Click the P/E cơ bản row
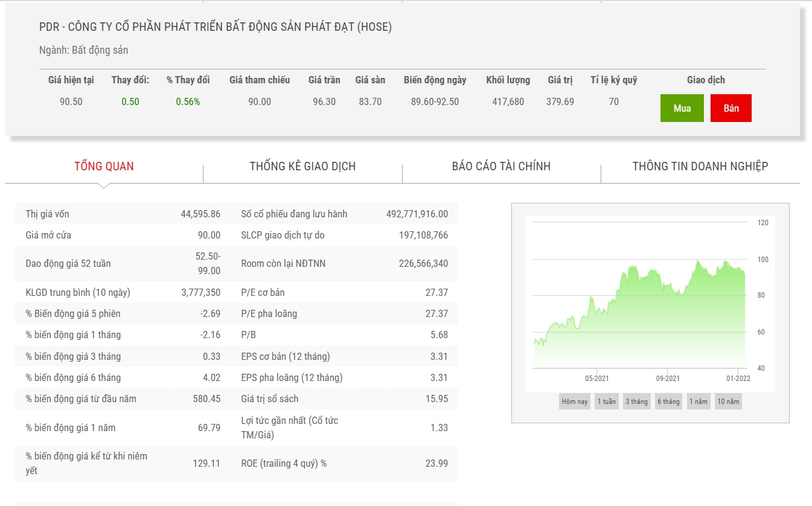The image size is (812, 506). (344, 292)
